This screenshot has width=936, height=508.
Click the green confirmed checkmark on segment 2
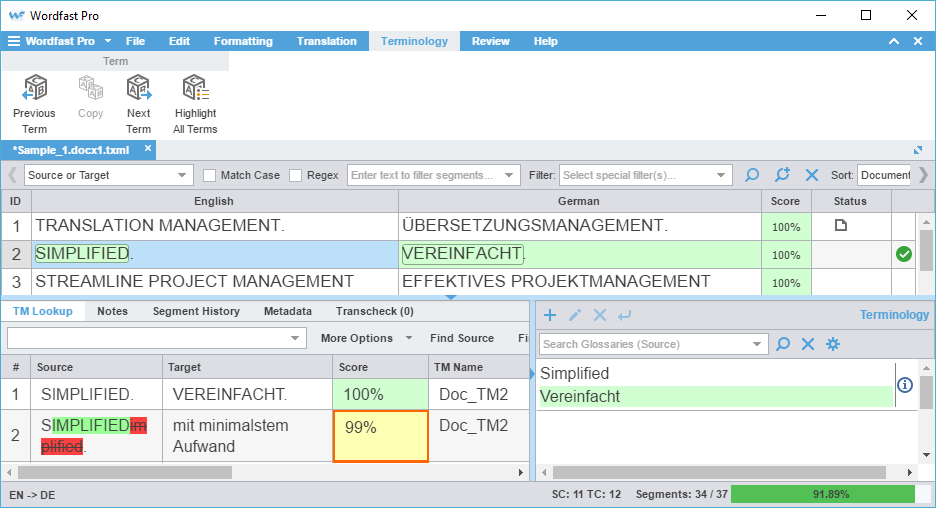(x=904, y=254)
